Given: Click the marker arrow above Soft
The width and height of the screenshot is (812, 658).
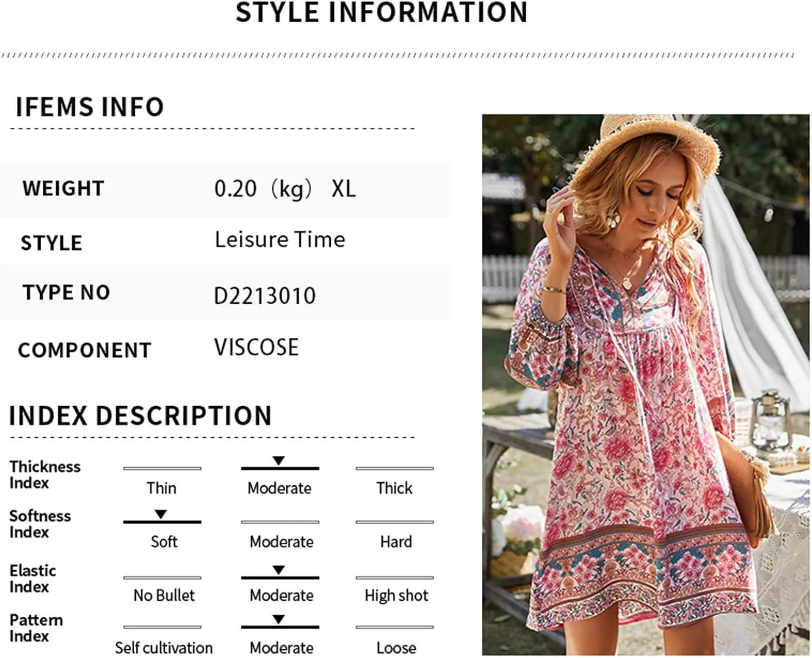Looking at the screenshot, I should click(161, 514).
